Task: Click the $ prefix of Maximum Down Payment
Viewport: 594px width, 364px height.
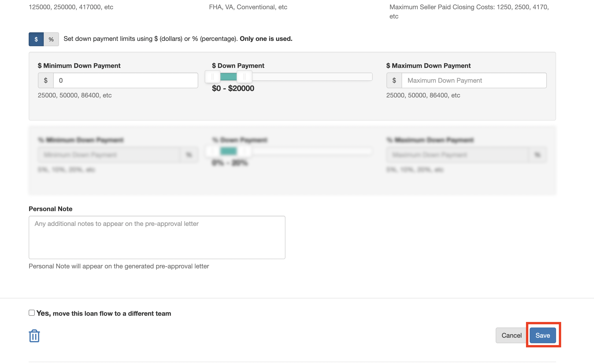Action: pos(394,80)
